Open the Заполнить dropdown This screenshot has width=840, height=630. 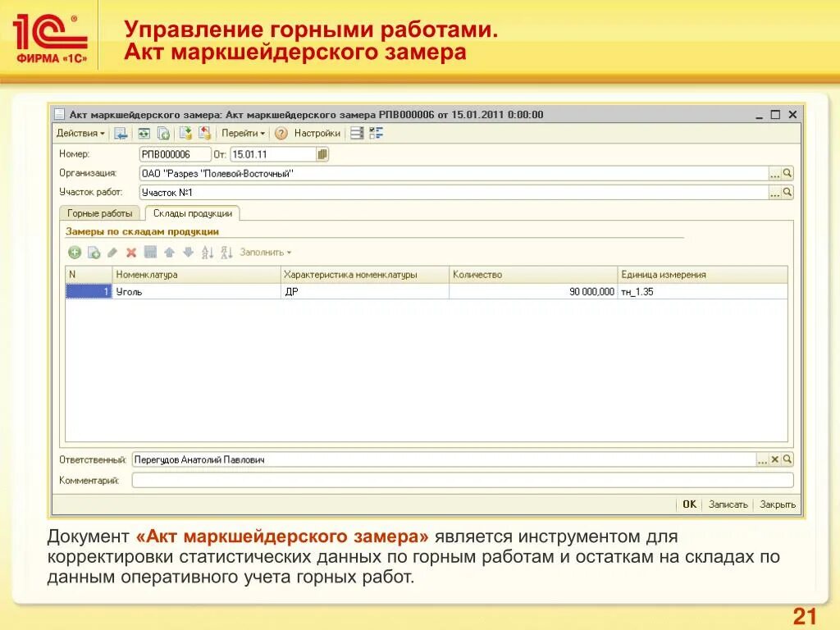(265, 253)
